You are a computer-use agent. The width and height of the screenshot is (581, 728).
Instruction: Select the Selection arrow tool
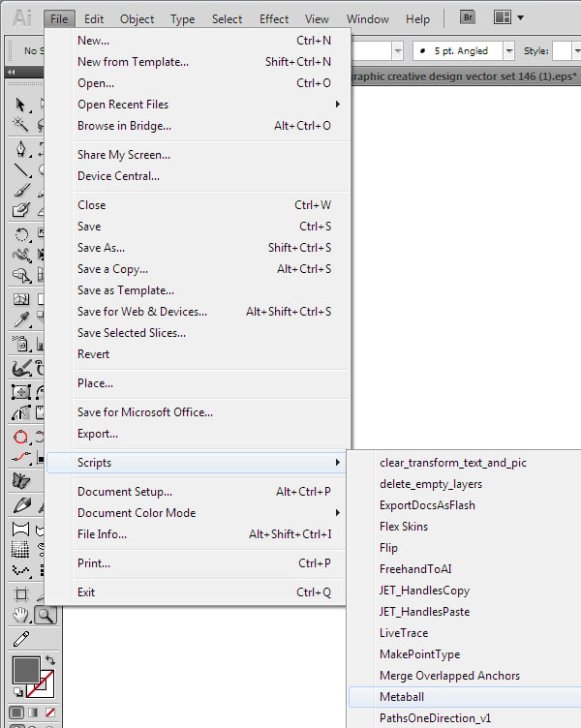20,105
